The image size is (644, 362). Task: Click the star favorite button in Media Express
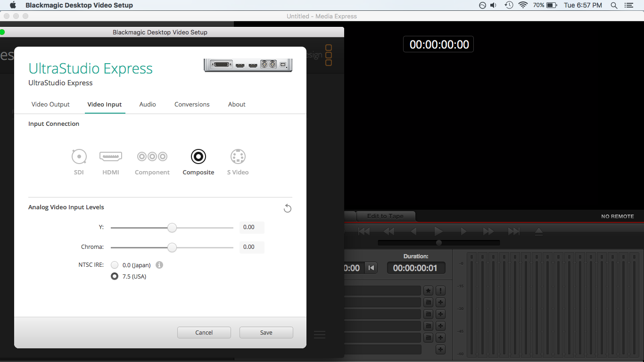(428, 290)
